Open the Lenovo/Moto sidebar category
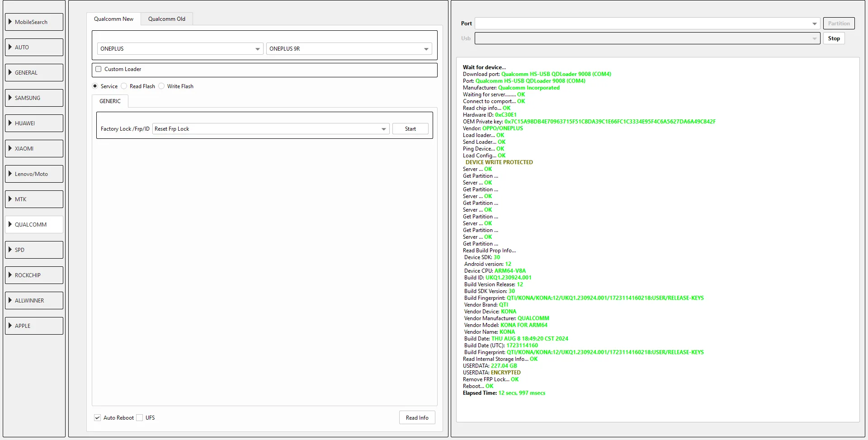 34,174
